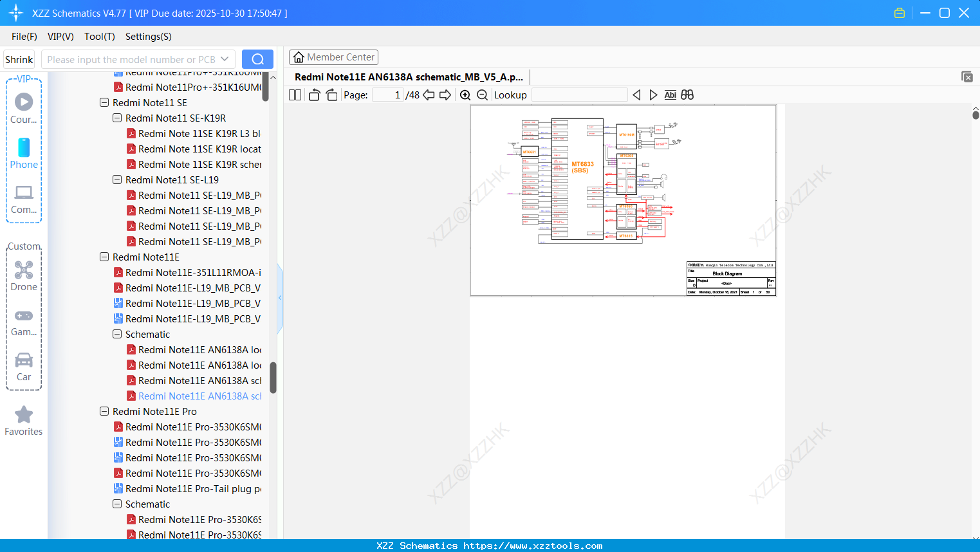
Task: Rotate the schematic clockwise
Action: 331,95
